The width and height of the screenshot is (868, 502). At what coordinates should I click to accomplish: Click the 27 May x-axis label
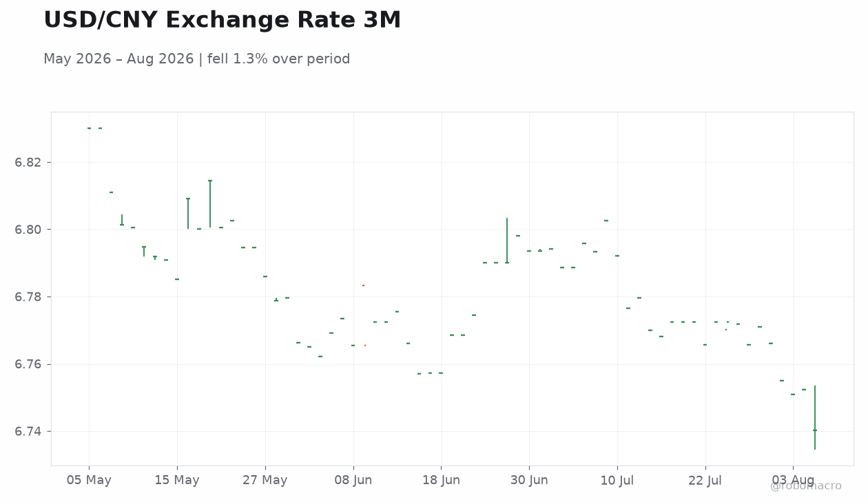265,480
